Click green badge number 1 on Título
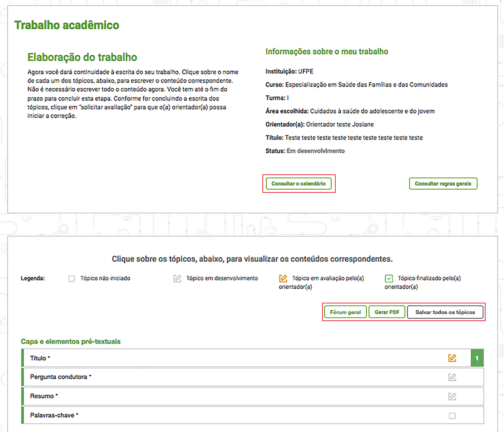The width and height of the screenshot is (504, 432). click(x=477, y=358)
